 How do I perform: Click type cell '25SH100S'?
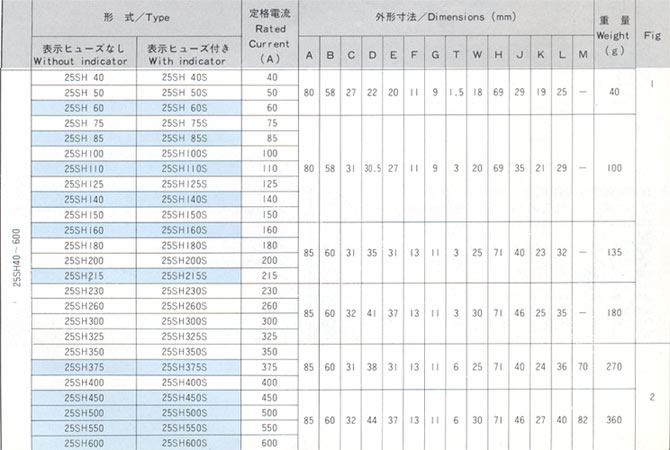click(189, 153)
